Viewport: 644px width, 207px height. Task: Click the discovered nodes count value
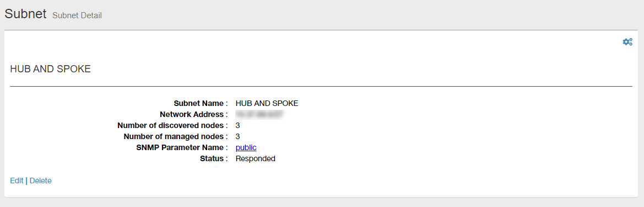[238, 125]
